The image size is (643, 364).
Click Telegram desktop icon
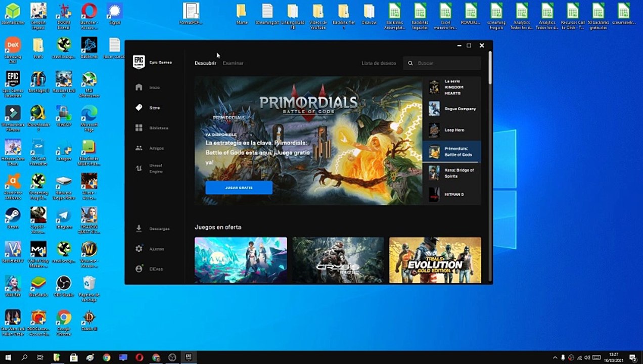pos(64,218)
